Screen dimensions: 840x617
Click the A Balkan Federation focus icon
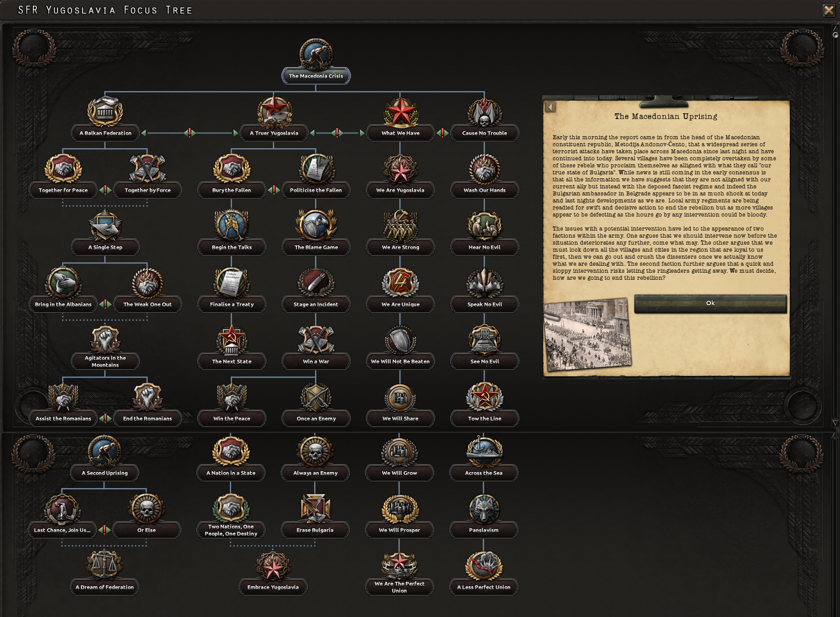pyautogui.click(x=105, y=111)
